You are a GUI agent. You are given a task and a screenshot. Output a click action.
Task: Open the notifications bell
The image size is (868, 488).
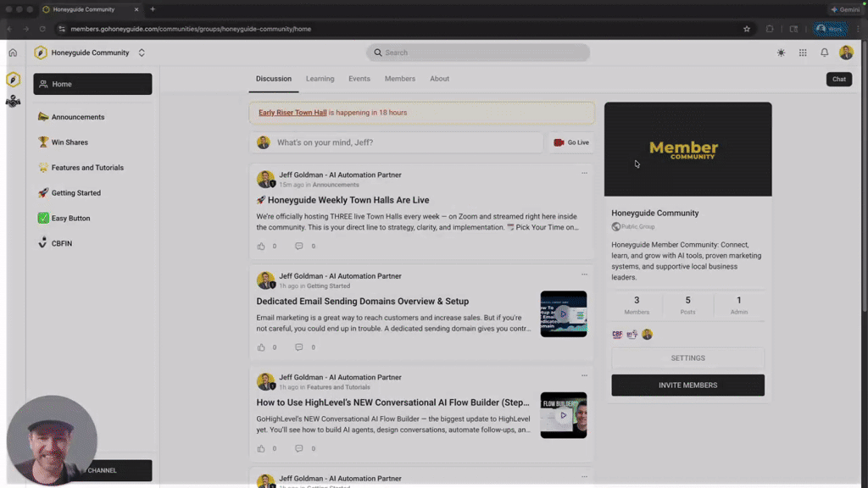[x=824, y=53]
